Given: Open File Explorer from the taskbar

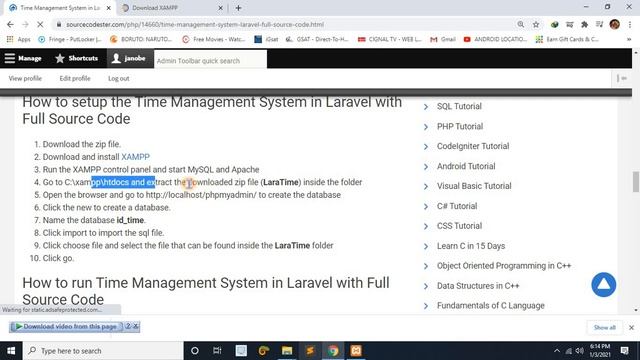Looking at the screenshot, I should point(287,351).
